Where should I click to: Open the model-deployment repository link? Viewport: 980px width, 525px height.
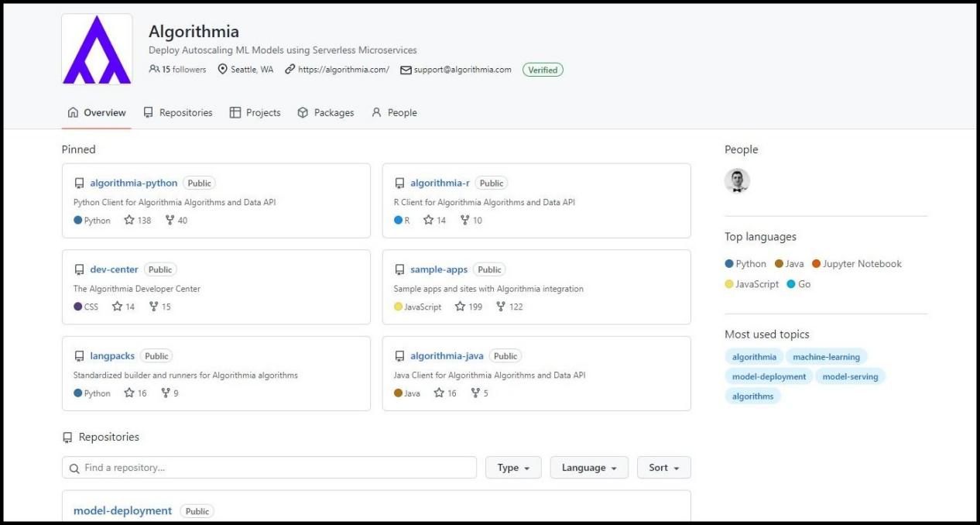point(122,511)
